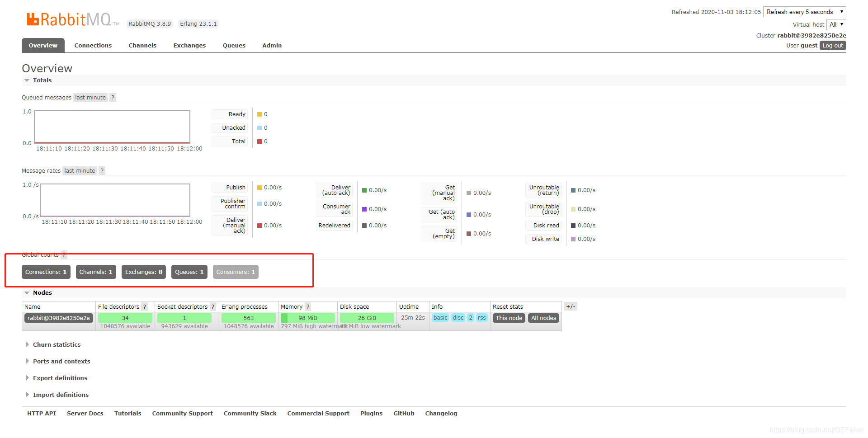Click File descriptors 34 usage bar
This screenshot has height=438, width=868.
click(125, 318)
